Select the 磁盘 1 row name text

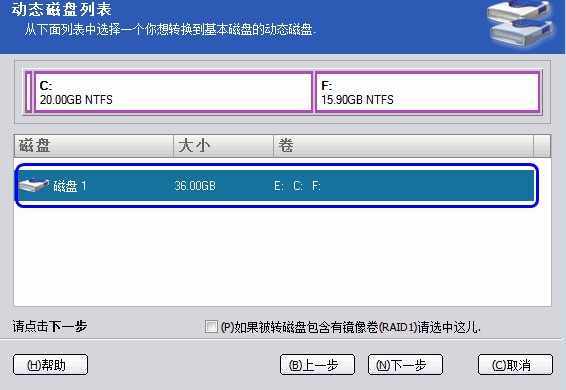coord(70,186)
